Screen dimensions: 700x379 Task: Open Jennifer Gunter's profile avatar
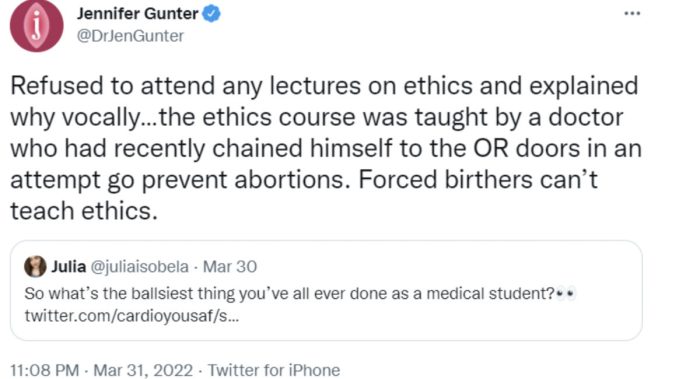37,25
